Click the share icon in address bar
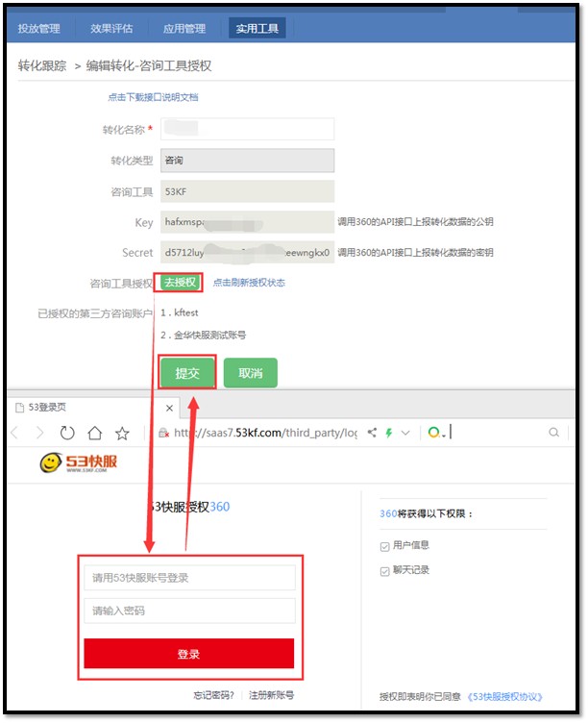 pyautogui.click(x=372, y=433)
